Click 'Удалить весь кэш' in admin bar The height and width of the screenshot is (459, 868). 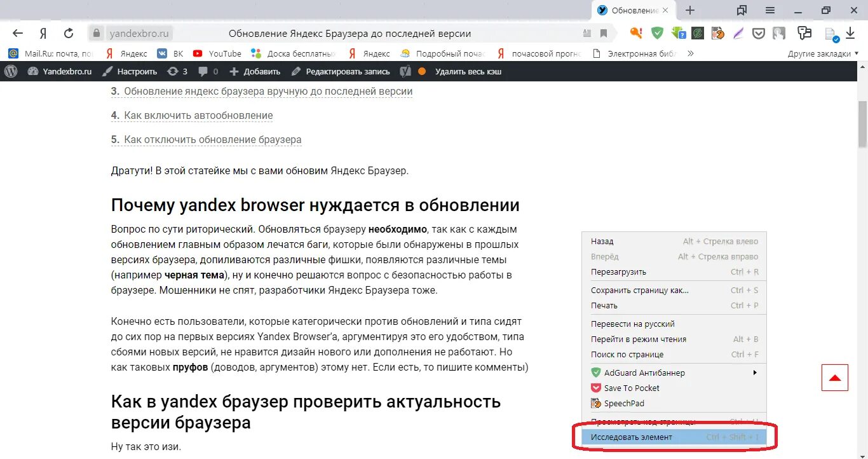[468, 71]
